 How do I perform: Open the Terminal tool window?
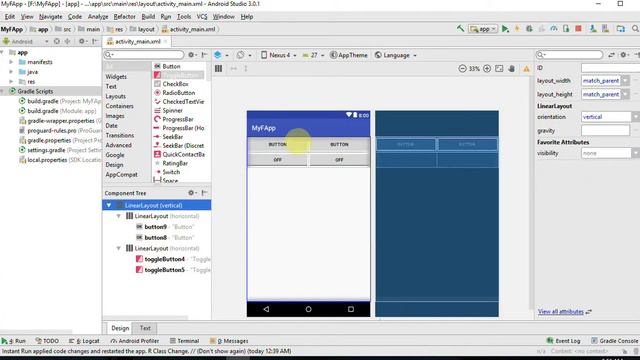(x=184, y=340)
